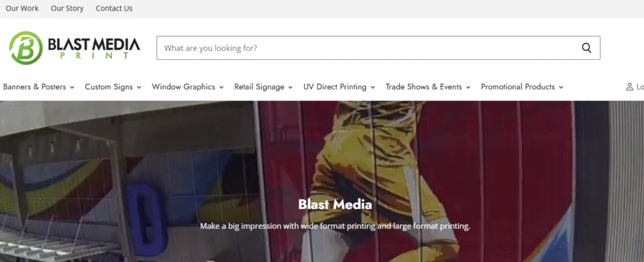Screen dimensions: 644x262
Task: Expand Trade Shows & Events menu
Action: (x=428, y=87)
